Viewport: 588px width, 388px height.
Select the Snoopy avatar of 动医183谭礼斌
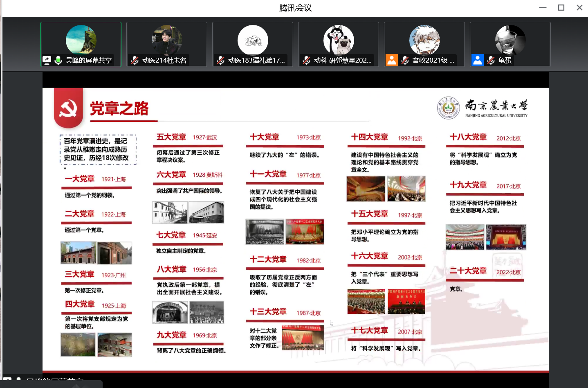(x=253, y=40)
